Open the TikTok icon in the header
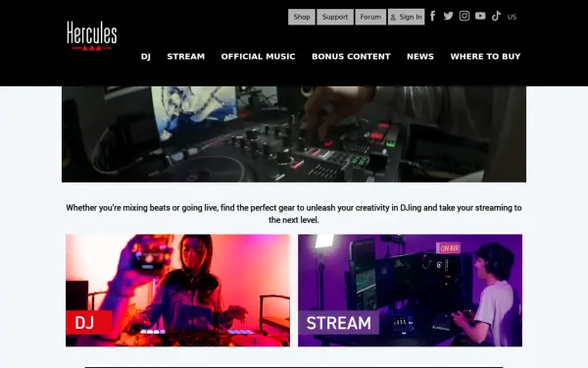Image resolution: width=588 pixels, height=368 pixels. [496, 16]
